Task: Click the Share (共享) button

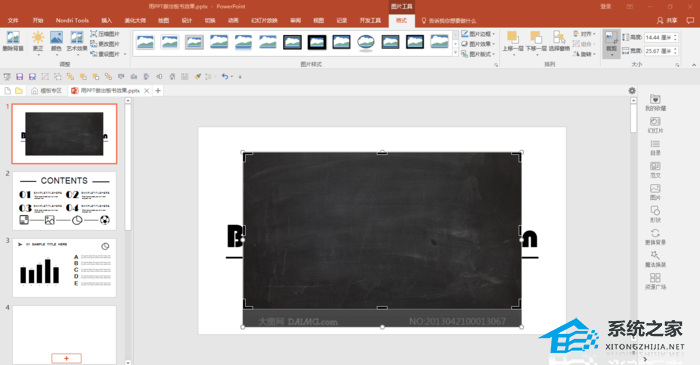Action: (667, 21)
